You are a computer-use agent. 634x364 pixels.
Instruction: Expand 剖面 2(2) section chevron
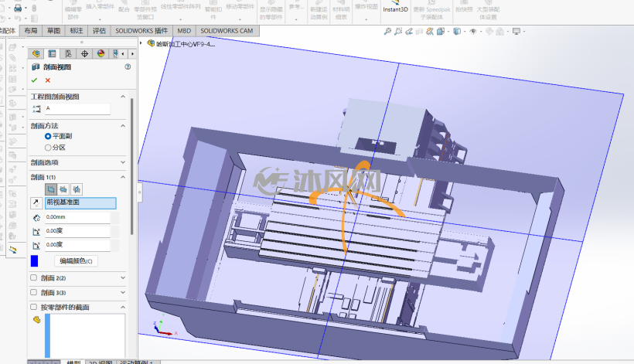(x=123, y=278)
